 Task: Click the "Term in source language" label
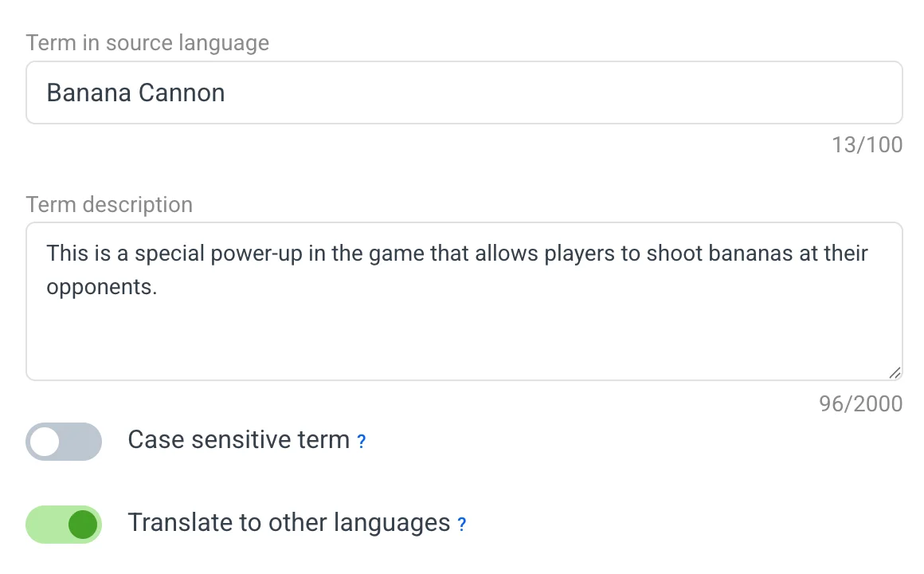tap(147, 43)
